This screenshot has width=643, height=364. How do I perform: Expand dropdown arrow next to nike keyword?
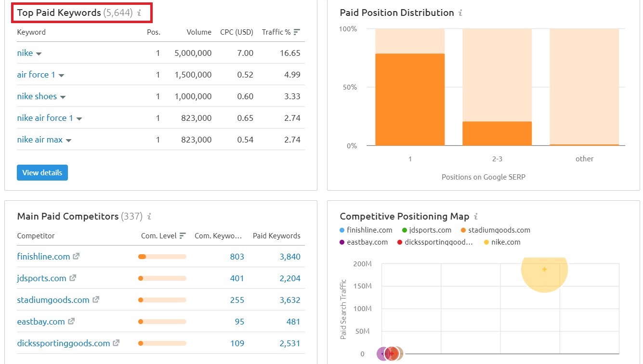click(39, 53)
